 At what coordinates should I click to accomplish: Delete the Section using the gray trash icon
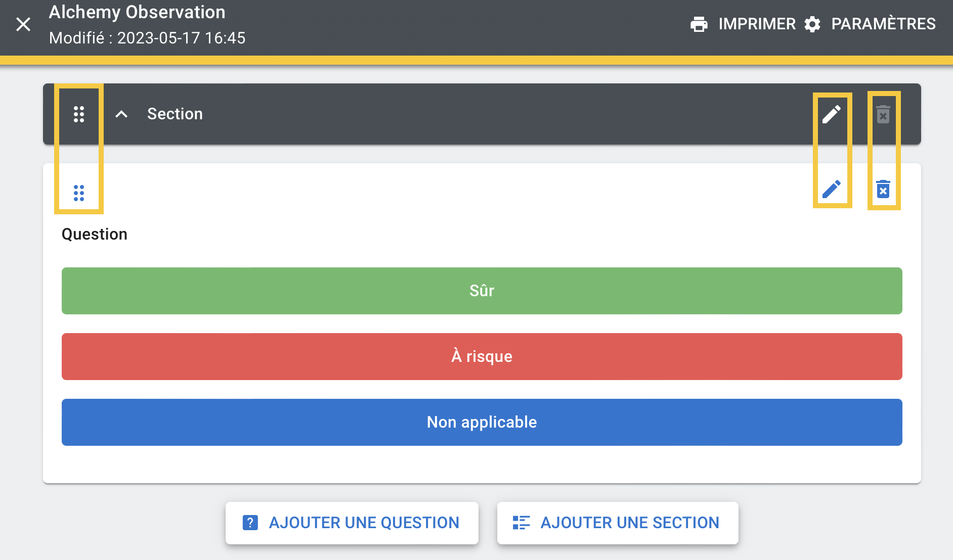pyautogui.click(x=883, y=114)
